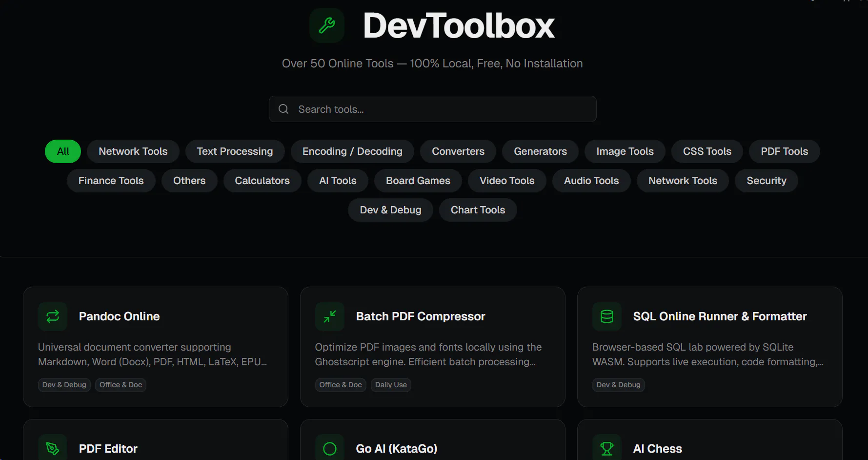Viewport: 868px width, 460px height.
Task: Click the Pandoc Online description text
Action: (x=152, y=355)
